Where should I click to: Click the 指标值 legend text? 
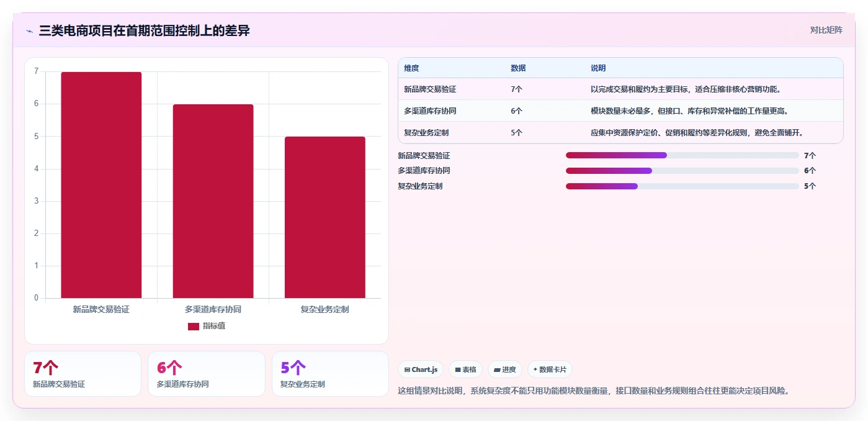[214, 326]
